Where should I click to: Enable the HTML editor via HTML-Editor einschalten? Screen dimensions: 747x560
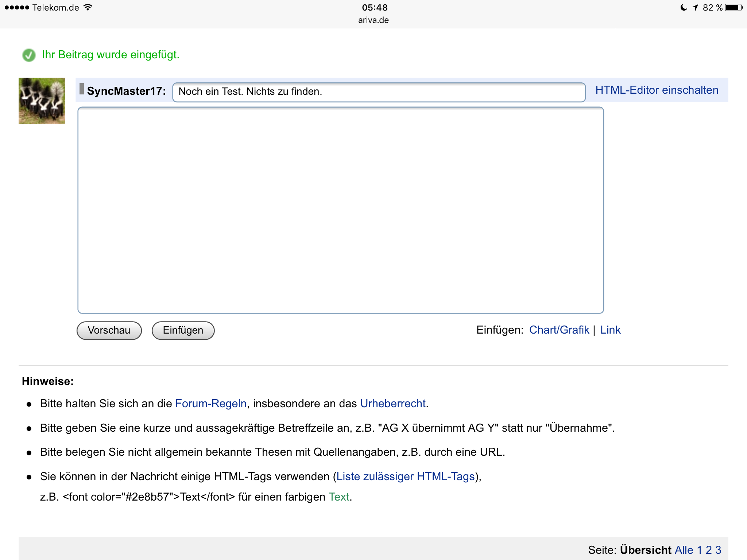click(x=657, y=90)
